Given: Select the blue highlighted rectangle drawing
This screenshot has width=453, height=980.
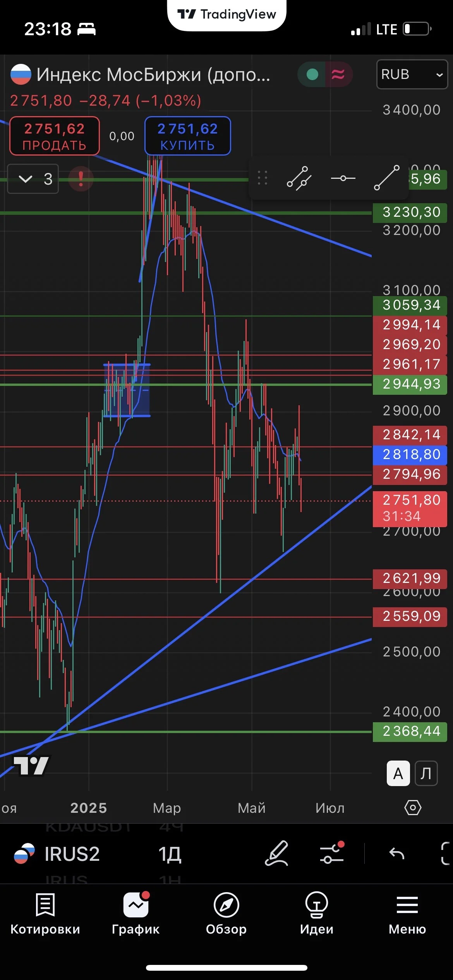Looking at the screenshot, I should [x=127, y=390].
